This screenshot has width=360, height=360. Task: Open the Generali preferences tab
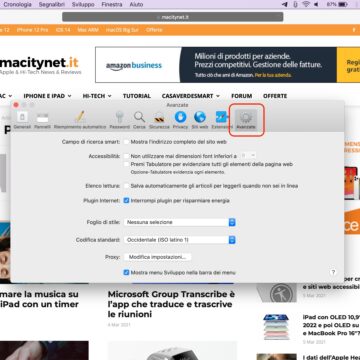pyautogui.click(x=22, y=120)
